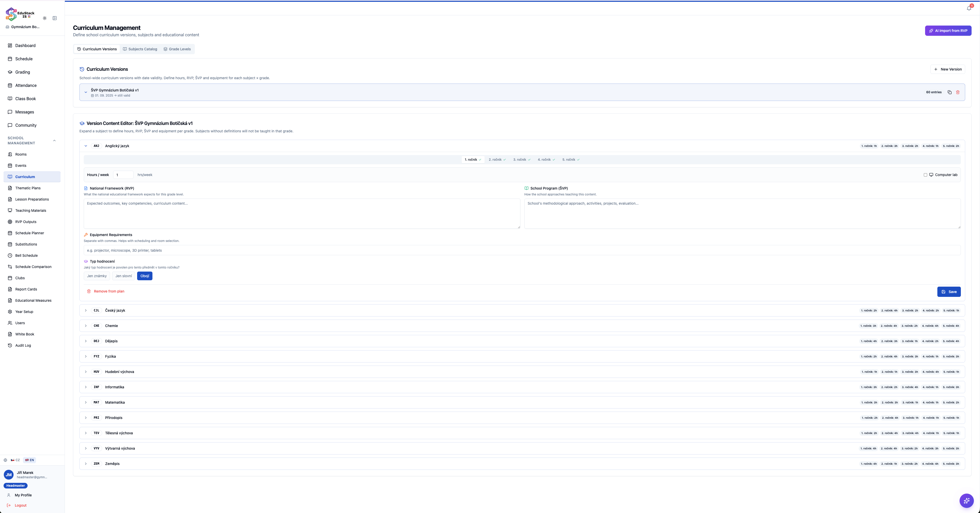Open Schedule Comparison
The height and width of the screenshot is (513, 980).
32,267
